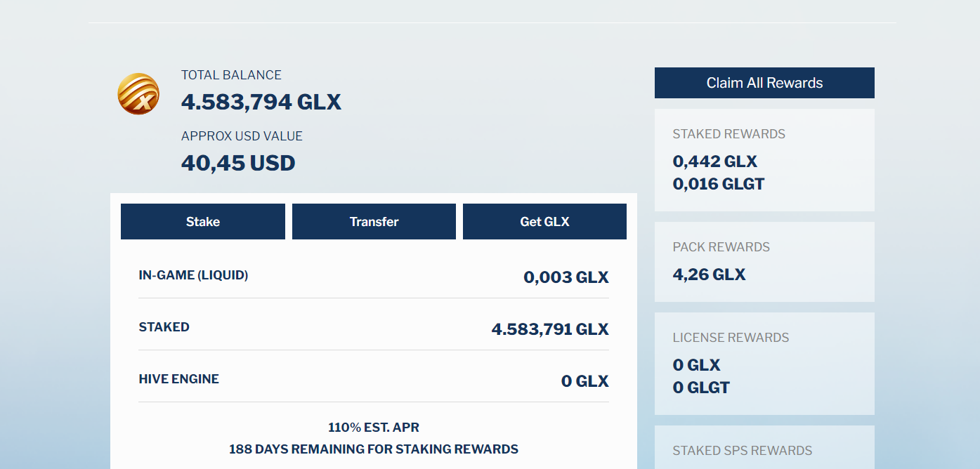Select the 110% EST. APR text
The image size is (980, 469).
coord(374,428)
